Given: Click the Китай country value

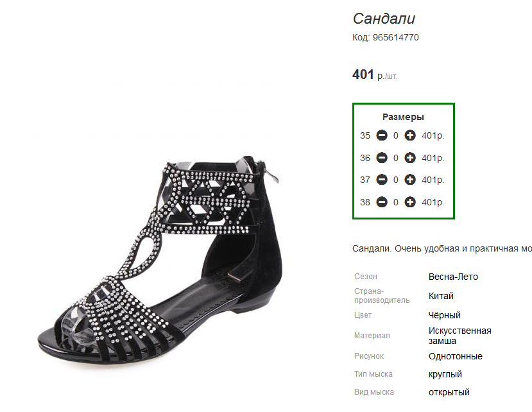Looking at the screenshot, I should pos(441,296).
